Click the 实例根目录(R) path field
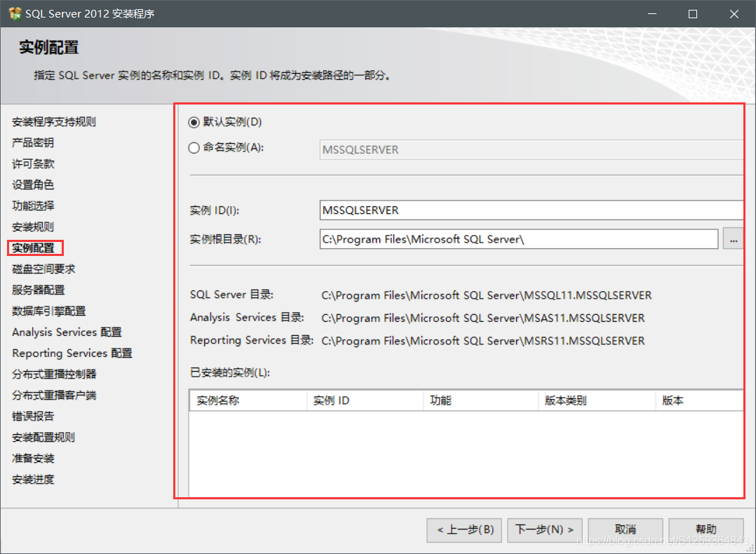This screenshot has height=554, width=756. [x=519, y=239]
